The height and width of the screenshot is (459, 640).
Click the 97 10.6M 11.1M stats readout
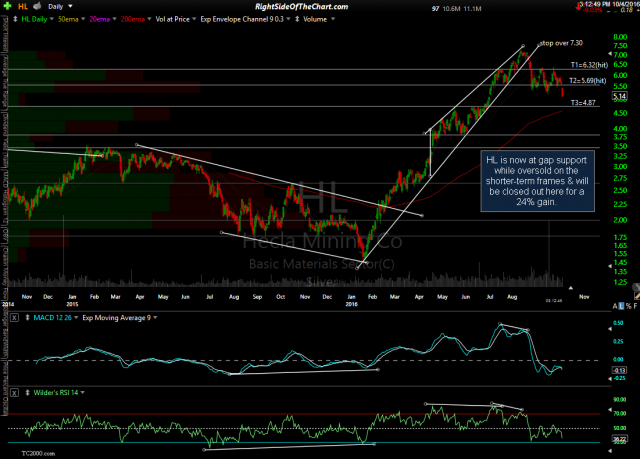point(456,9)
